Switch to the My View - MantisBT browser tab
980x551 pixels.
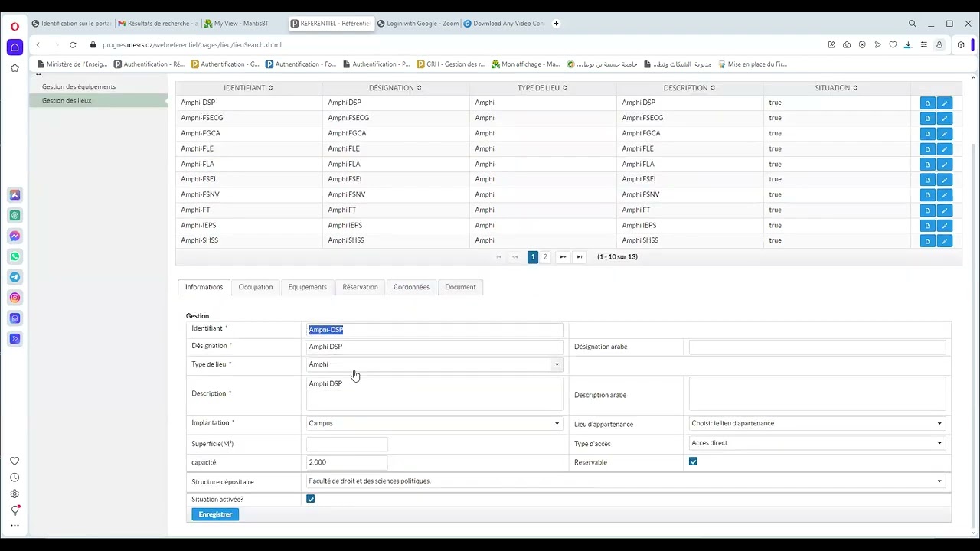(x=241, y=24)
